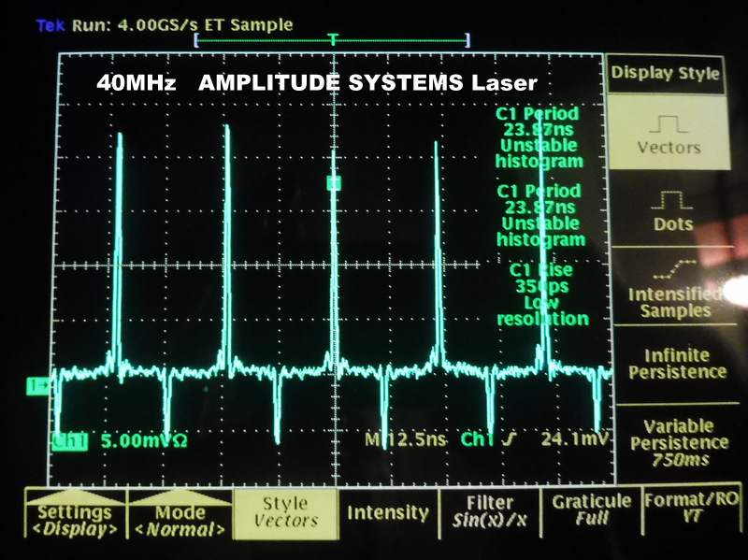
Task: Switch to the Style Vectors menu tab
Action: pyautogui.click(x=285, y=512)
